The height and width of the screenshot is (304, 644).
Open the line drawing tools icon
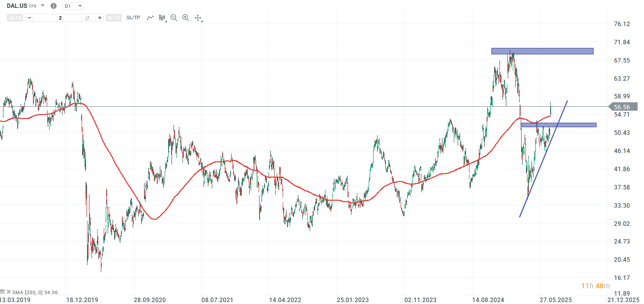150,18
